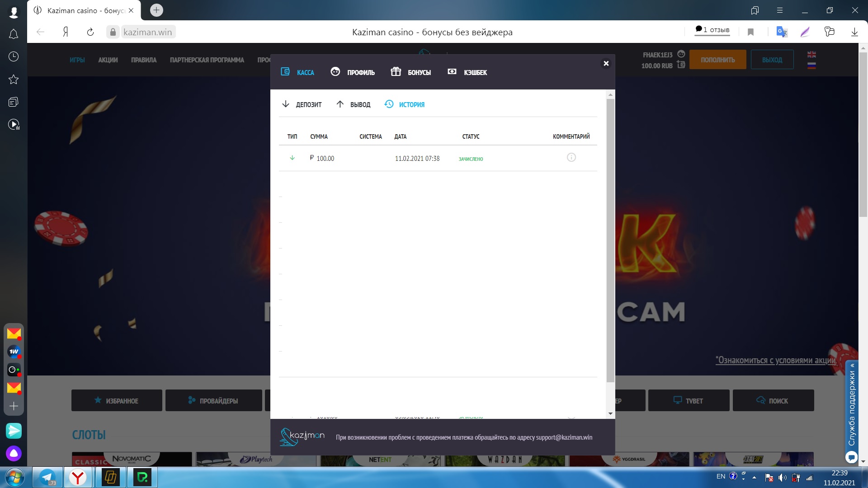Open browser notifications bell in sidebar
Image resolution: width=868 pixels, height=488 pixels.
coord(14,34)
